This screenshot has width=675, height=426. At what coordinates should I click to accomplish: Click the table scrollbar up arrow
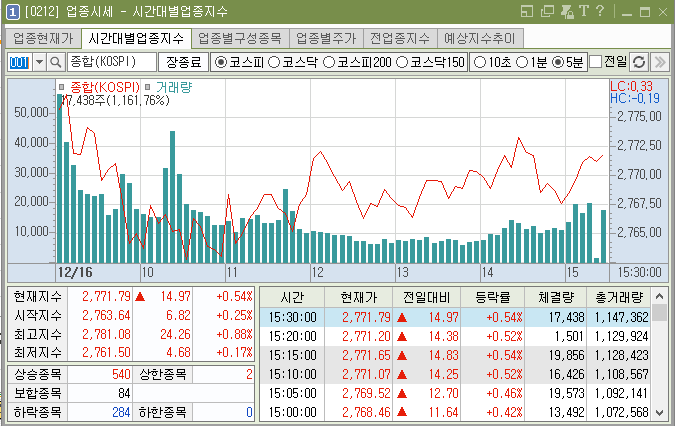pyautogui.click(x=660, y=296)
